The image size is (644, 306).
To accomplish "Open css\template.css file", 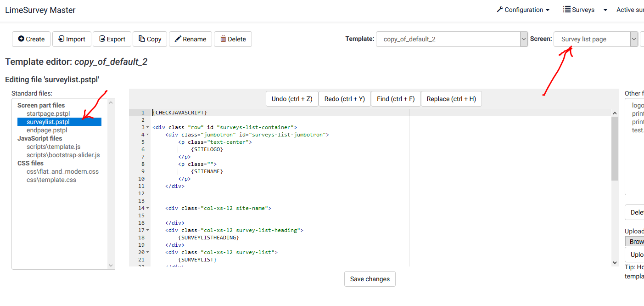I will (x=51, y=180).
